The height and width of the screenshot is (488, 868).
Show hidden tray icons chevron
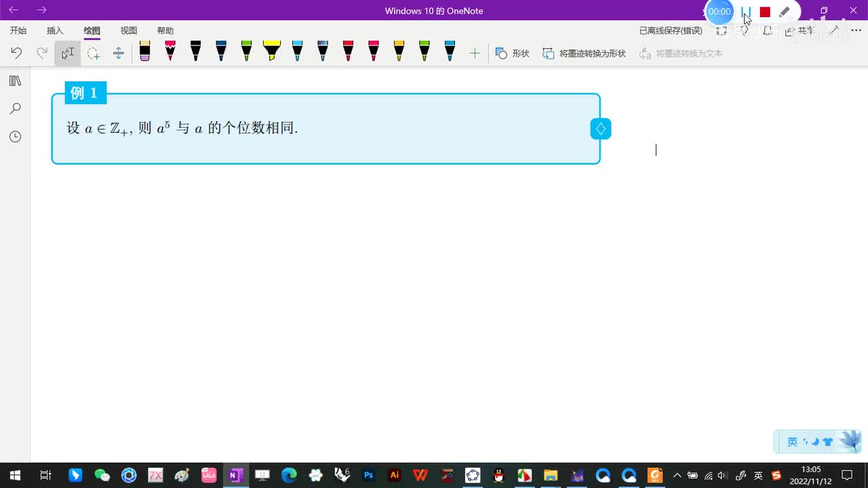click(677, 475)
